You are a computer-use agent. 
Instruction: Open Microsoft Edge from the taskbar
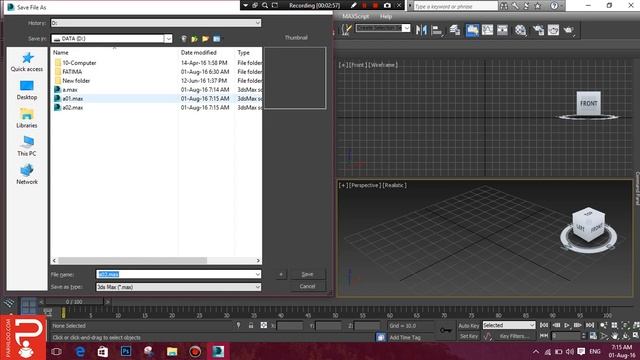coord(80,351)
